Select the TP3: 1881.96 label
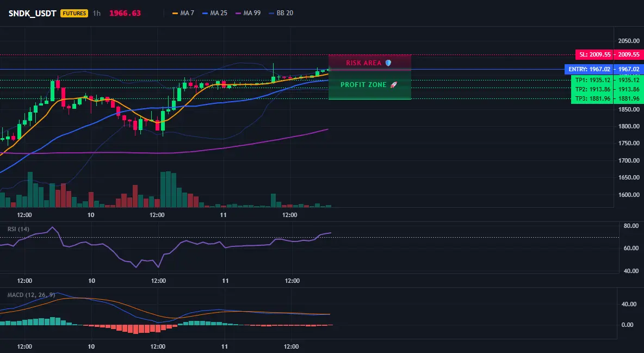 coord(592,98)
